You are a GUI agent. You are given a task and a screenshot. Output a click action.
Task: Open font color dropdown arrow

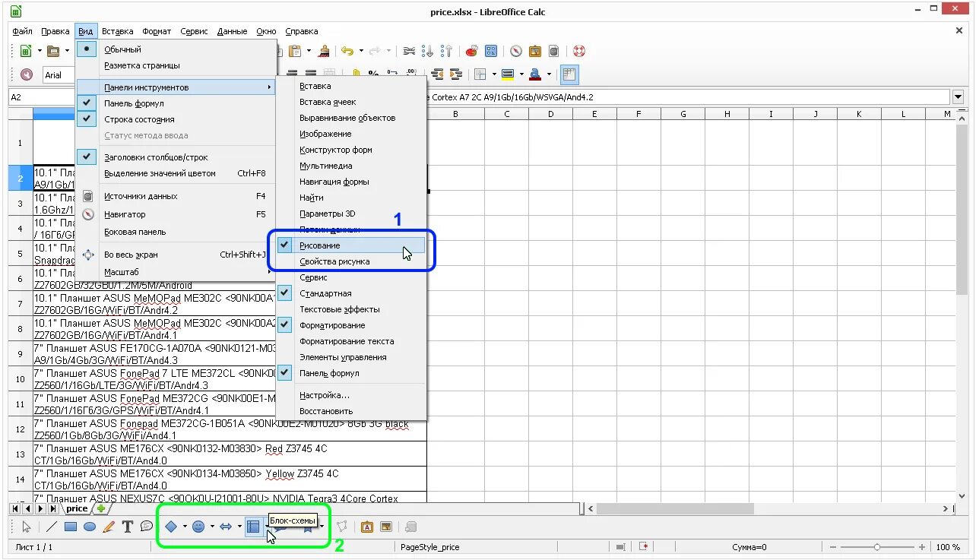(x=549, y=74)
